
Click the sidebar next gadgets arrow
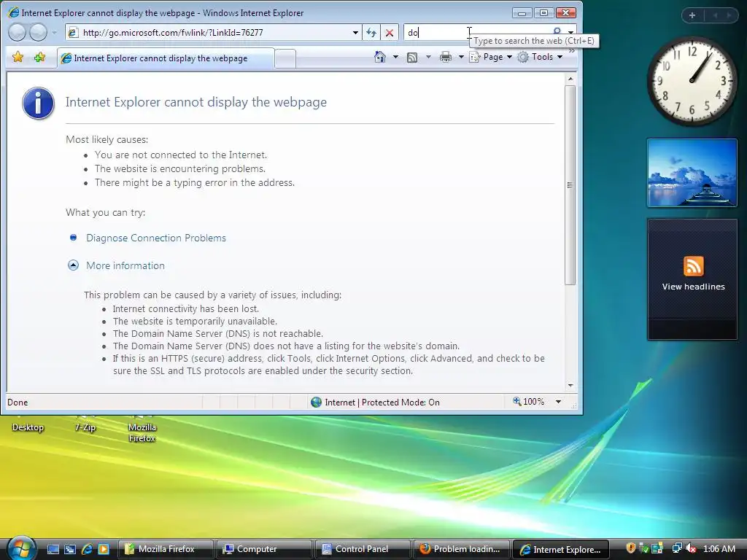click(x=729, y=15)
